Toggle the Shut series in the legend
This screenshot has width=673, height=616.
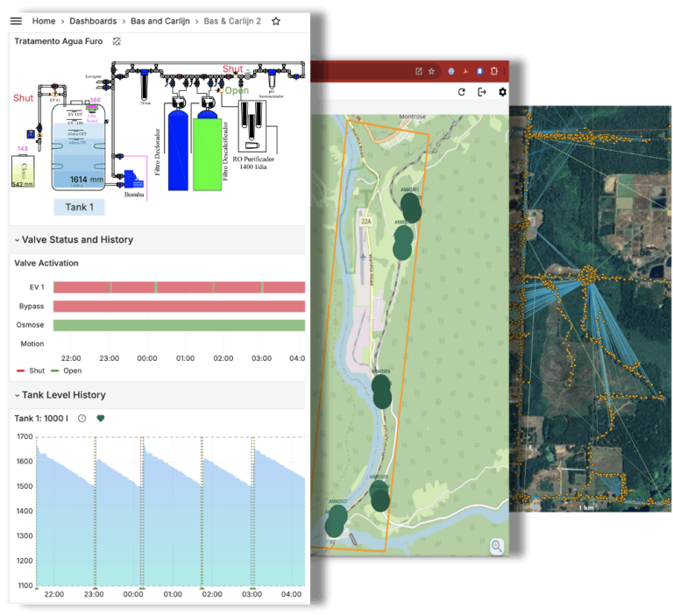[x=31, y=371]
